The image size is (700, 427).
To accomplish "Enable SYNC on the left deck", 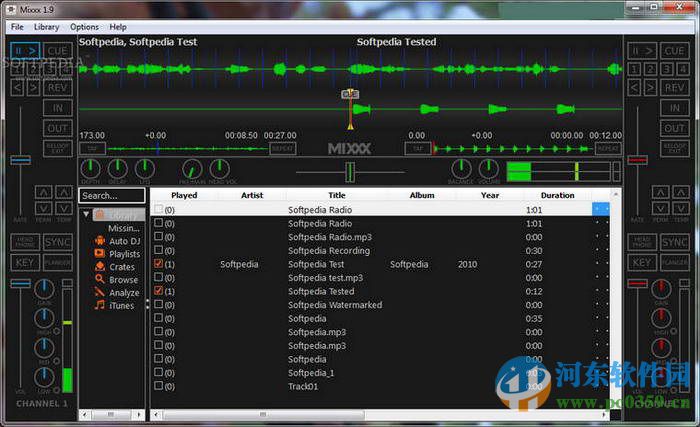I will click(x=58, y=242).
